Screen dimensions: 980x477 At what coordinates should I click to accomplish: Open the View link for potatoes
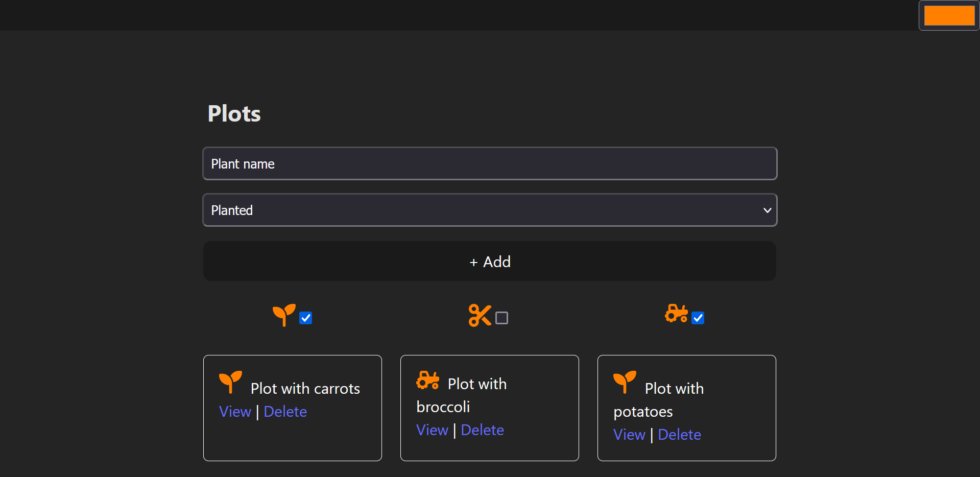(x=629, y=435)
